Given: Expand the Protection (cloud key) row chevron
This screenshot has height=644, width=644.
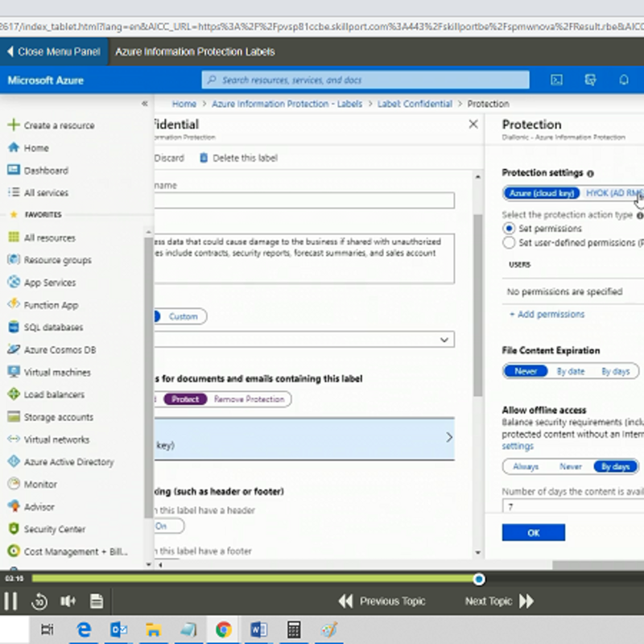Looking at the screenshot, I should click(x=449, y=438).
